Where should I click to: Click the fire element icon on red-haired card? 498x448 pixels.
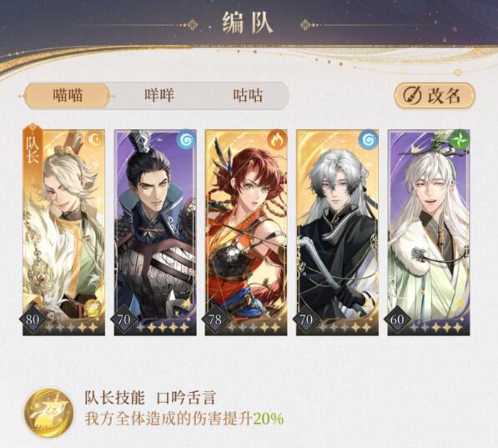(x=277, y=140)
